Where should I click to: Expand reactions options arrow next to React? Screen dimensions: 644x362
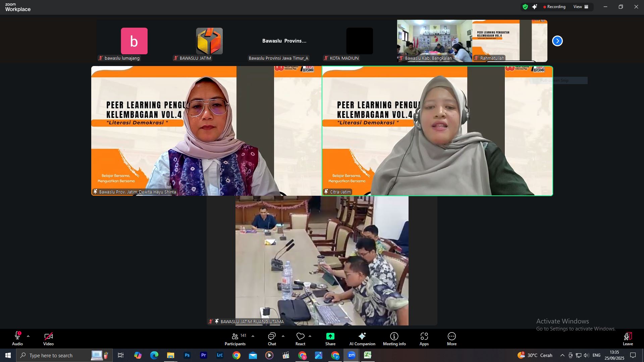pyautogui.click(x=310, y=336)
